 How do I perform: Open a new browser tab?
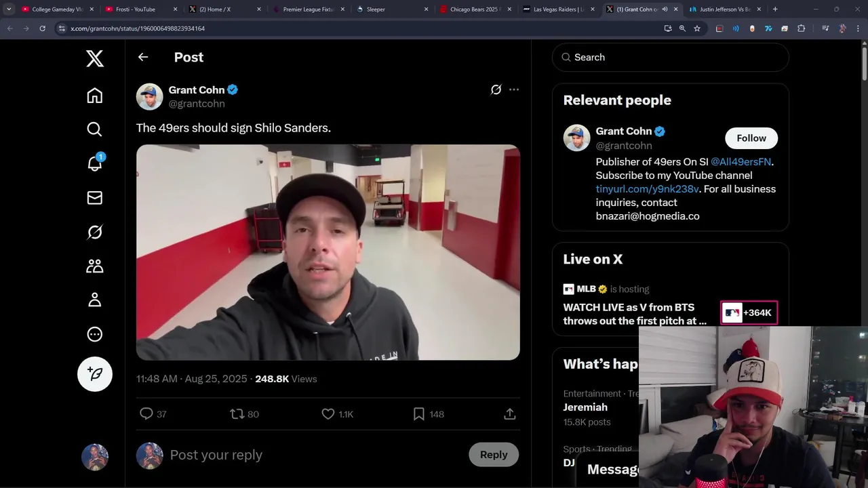(775, 9)
